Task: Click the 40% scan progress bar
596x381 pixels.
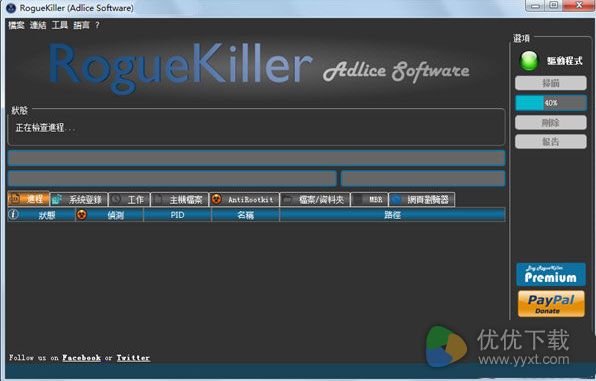Action: (x=551, y=103)
